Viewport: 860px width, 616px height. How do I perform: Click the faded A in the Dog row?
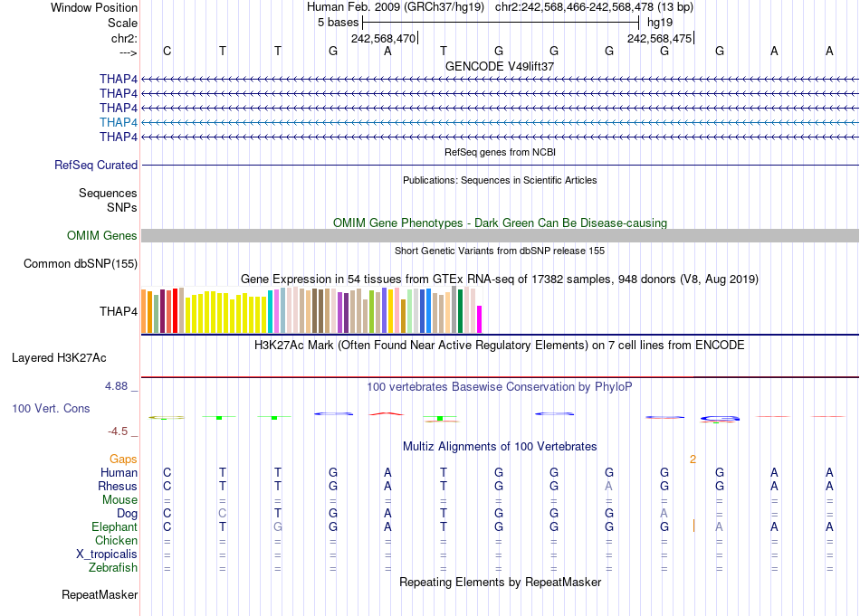(664, 514)
